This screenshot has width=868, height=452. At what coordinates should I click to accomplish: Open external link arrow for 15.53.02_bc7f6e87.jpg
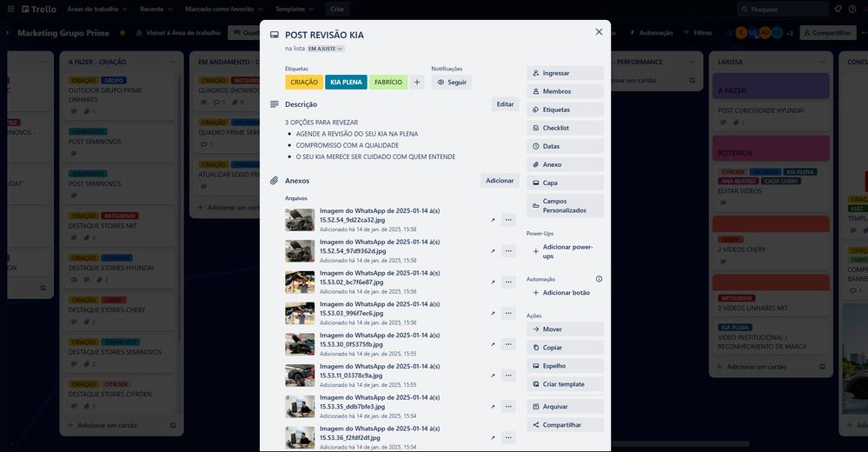(x=493, y=282)
